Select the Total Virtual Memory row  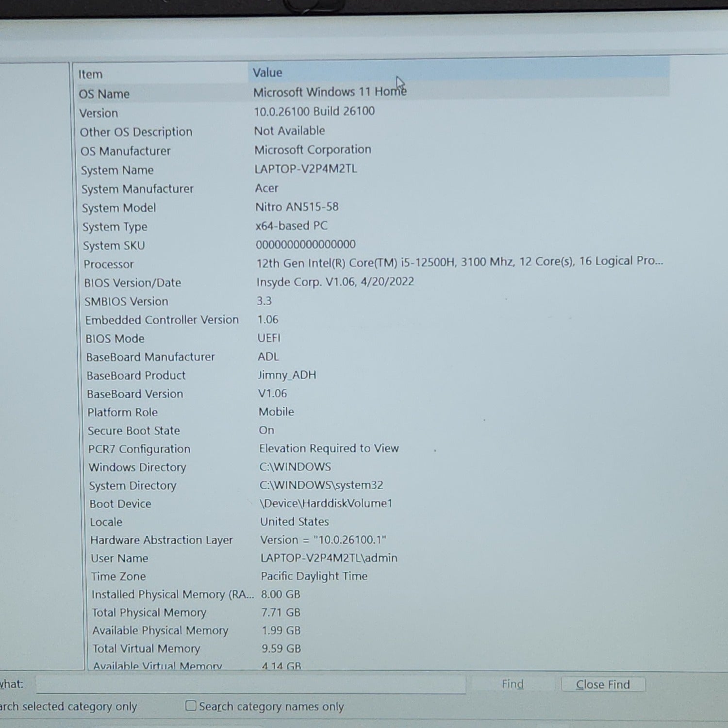pos(146,649)
